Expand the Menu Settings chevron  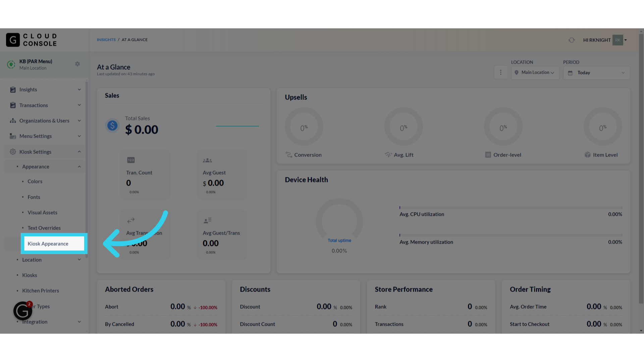(79, 136)
